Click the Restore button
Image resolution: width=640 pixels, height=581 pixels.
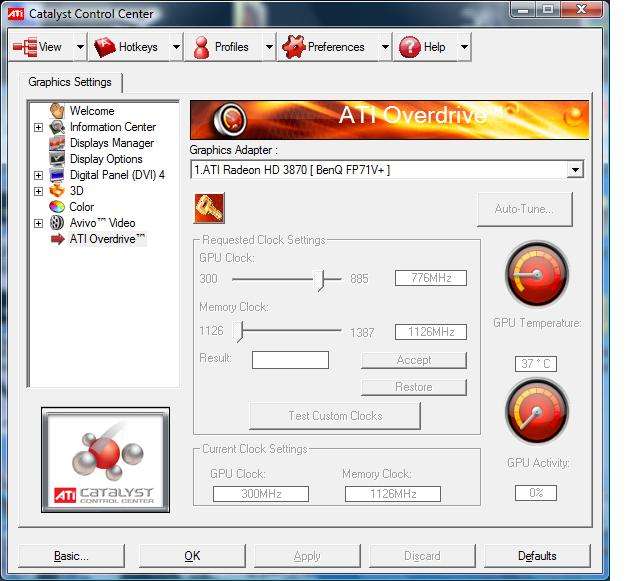[x=414, y=387]
